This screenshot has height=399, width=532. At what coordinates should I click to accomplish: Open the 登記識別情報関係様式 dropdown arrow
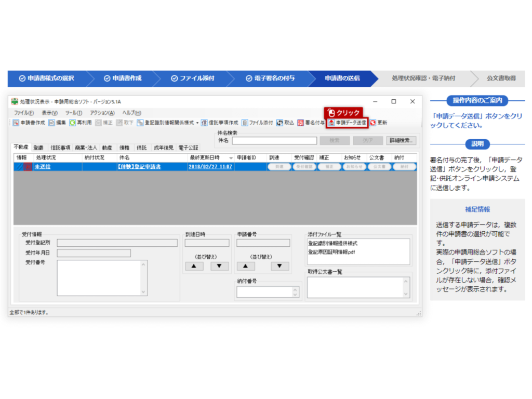(198, 125)
